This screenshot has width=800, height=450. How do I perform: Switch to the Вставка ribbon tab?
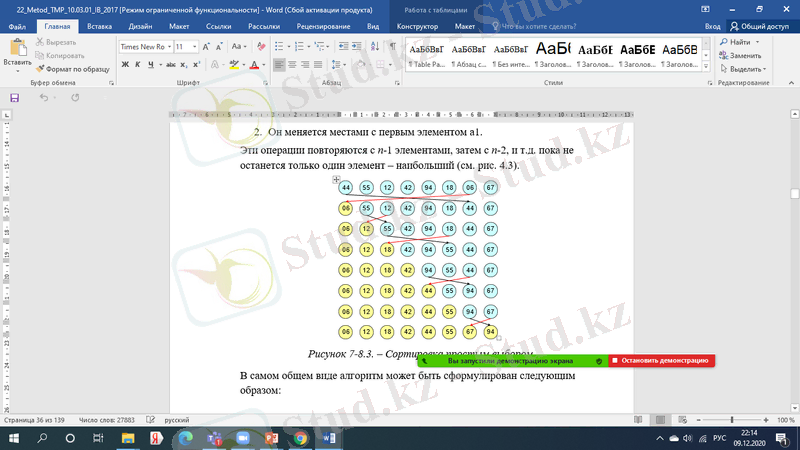pos(99,26)
